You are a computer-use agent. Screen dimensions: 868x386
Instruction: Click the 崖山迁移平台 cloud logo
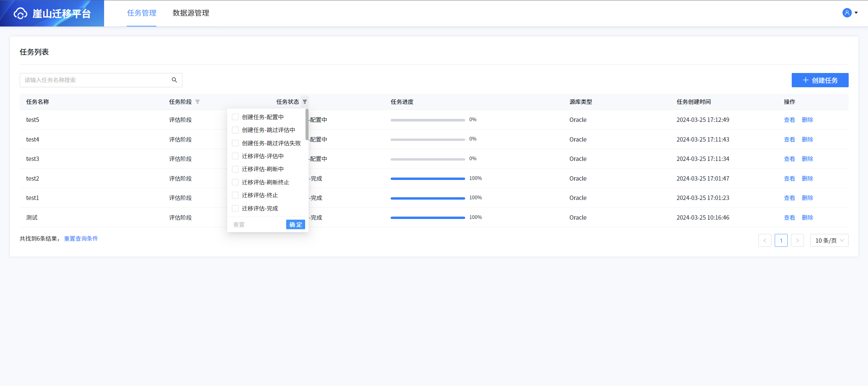pyautogui.click(x=20, y=14)
